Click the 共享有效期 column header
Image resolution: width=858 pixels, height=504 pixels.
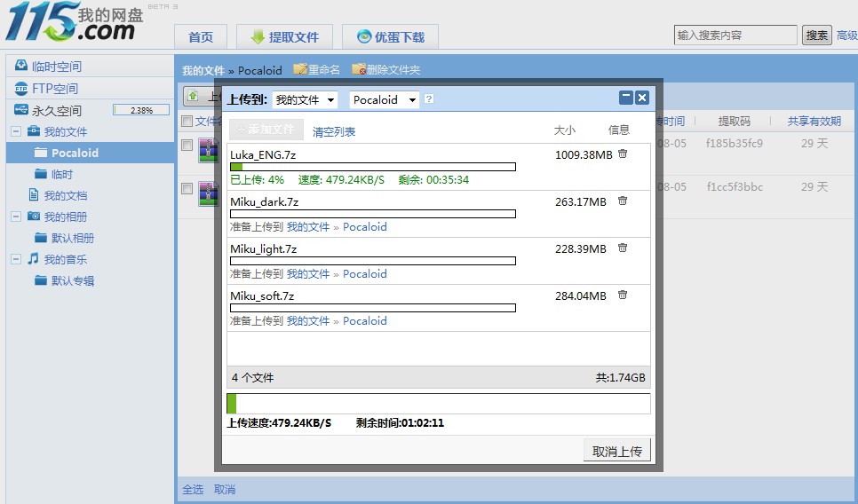pos(814,121)
